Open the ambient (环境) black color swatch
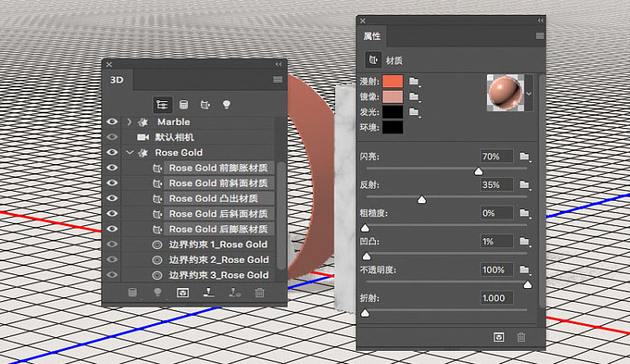Screen dimensions: 630x364 coord(392,127)
